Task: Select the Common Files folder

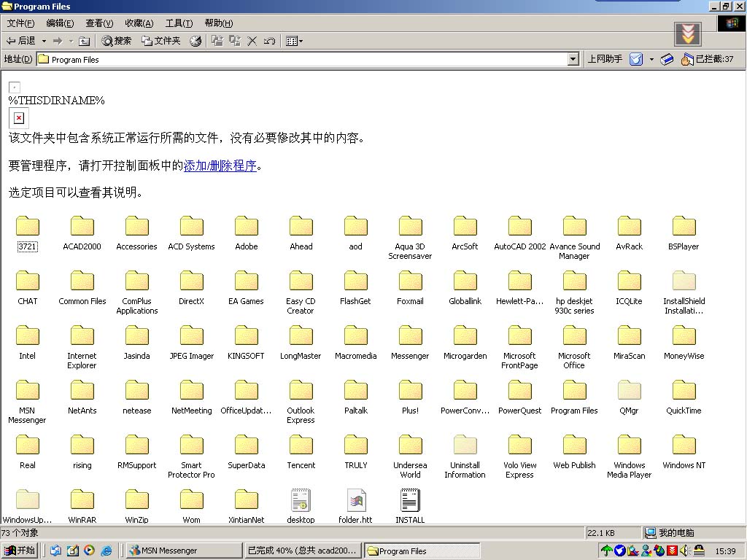Action: [82, 288]
